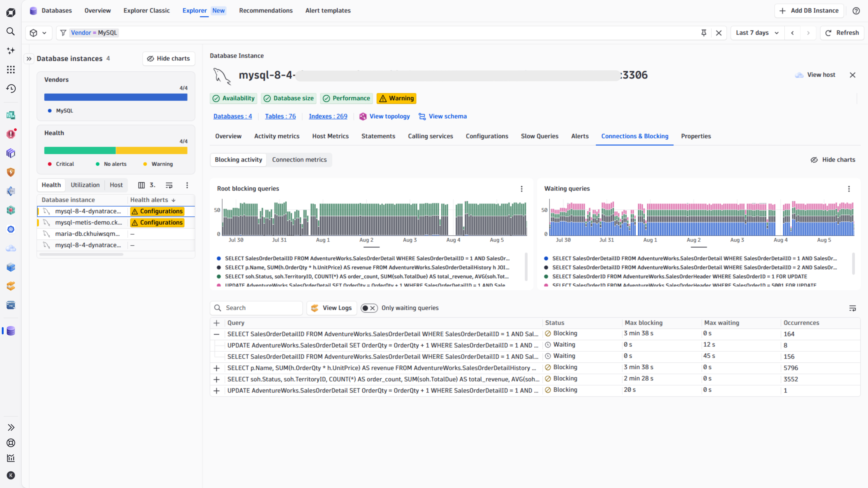Expand the SELECT soh.Status query row
868x488 pixels.
[217, 379]
